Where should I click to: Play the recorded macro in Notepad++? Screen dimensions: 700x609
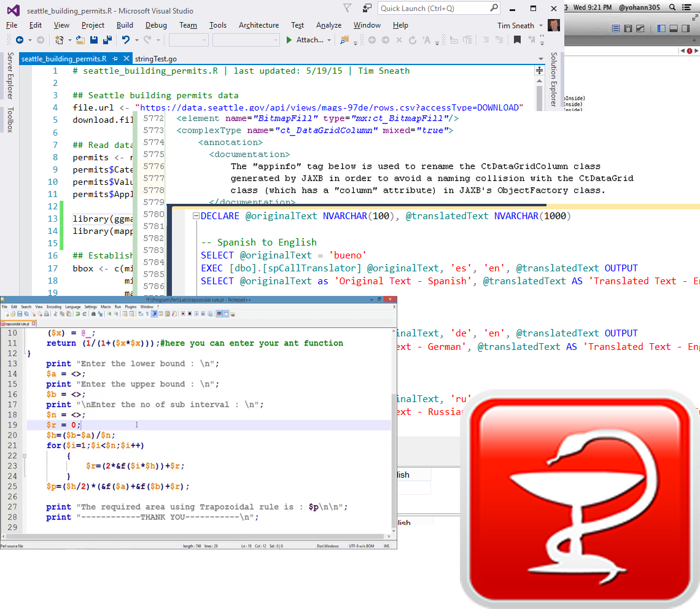196,314
